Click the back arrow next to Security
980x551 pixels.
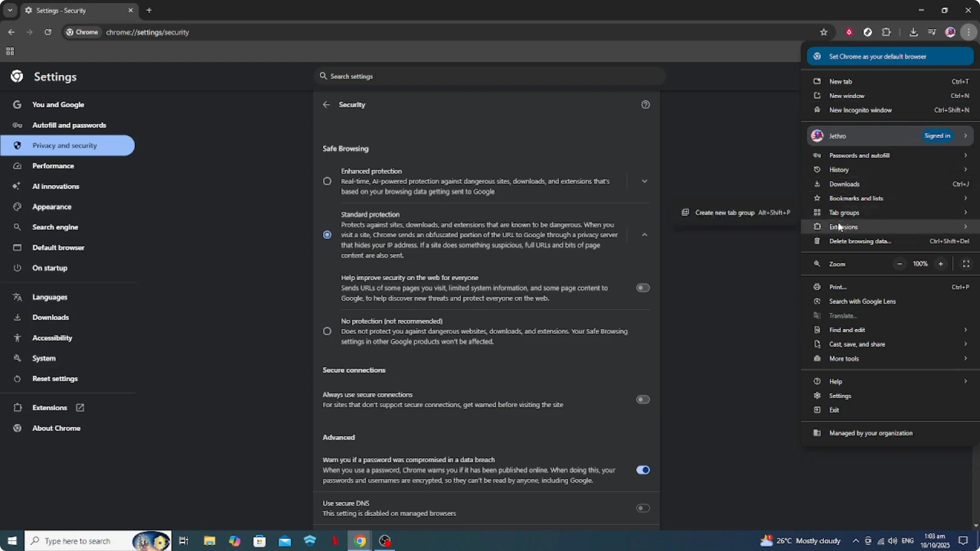tap(326, 105)
